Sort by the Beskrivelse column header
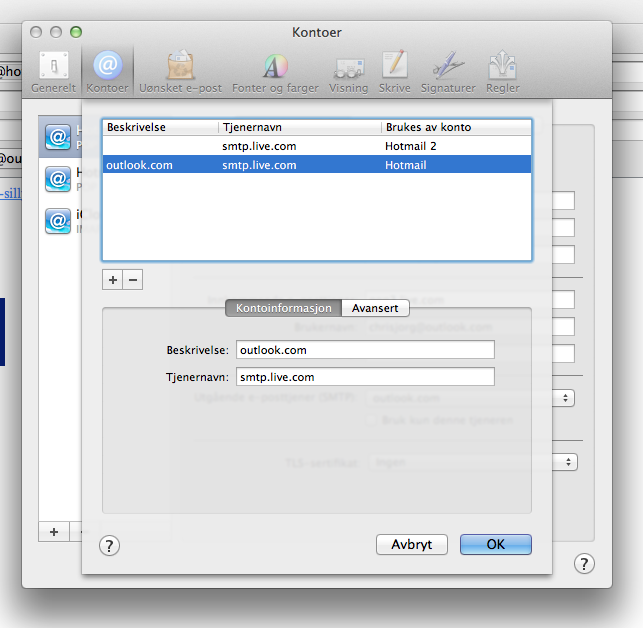The width and height of the screenshot is (643, 628). 160,127
